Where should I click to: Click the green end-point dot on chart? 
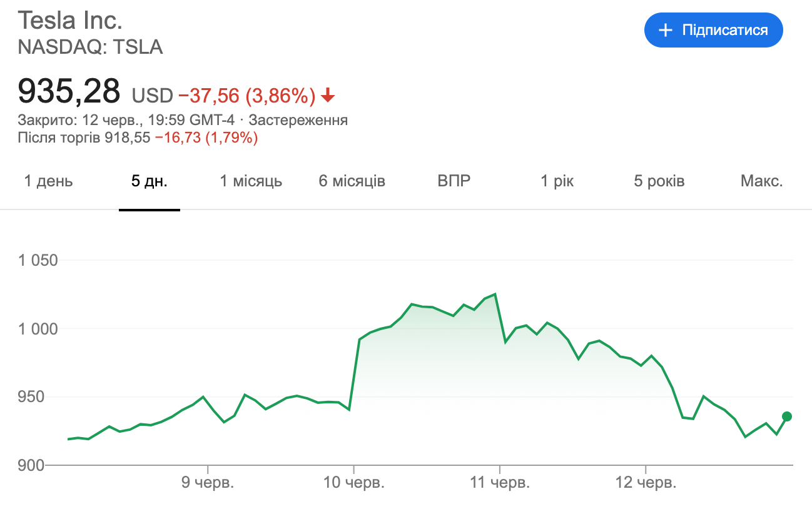pos(787,416)
